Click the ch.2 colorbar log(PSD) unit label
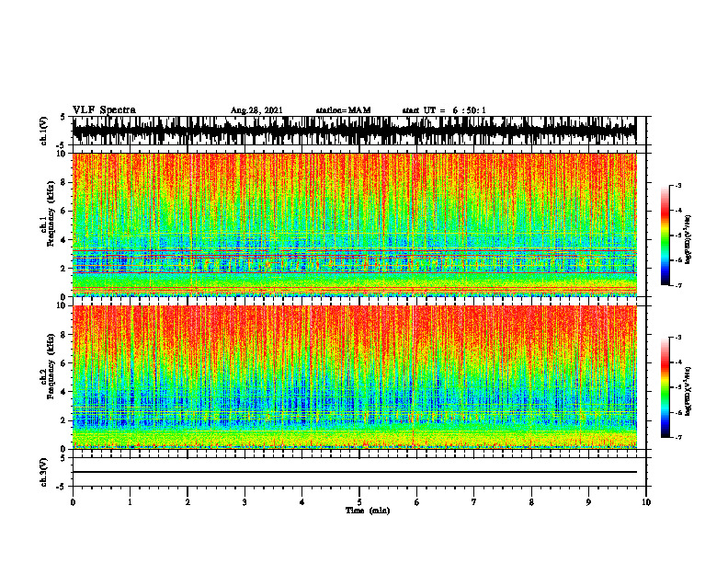 (x=688, y=391)
